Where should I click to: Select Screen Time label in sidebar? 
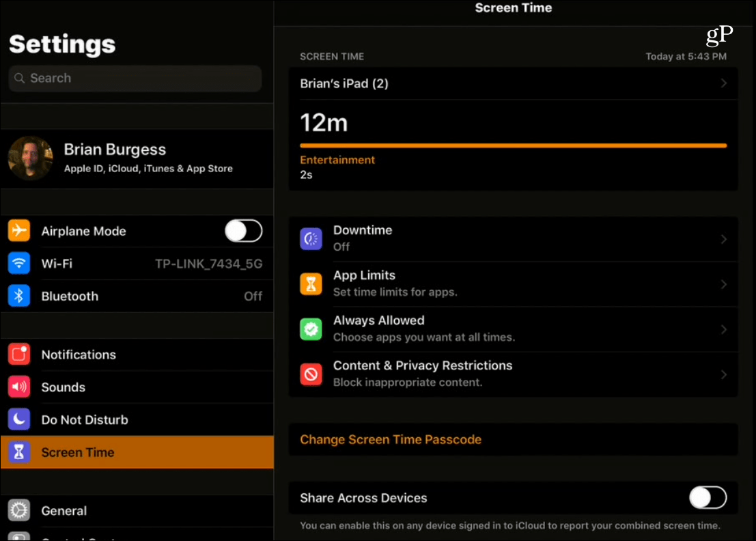point(78,452)
